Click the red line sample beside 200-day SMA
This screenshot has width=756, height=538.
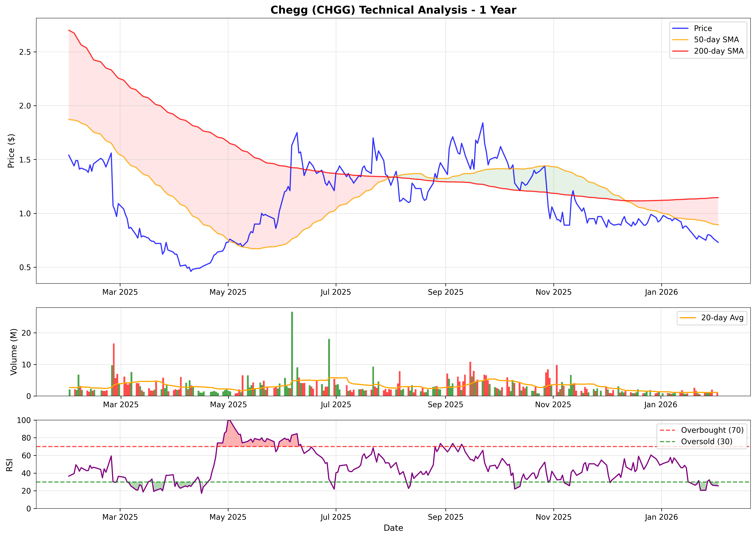click(x=680, y=51)
